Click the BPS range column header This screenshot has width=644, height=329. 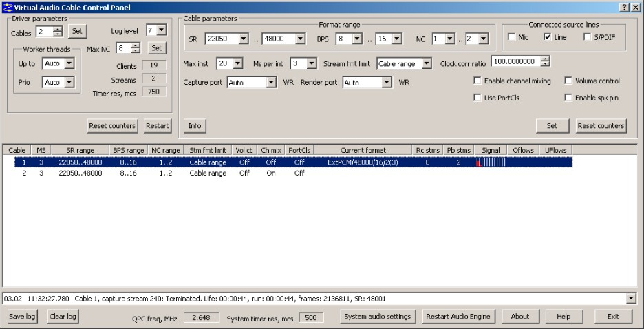129,150
